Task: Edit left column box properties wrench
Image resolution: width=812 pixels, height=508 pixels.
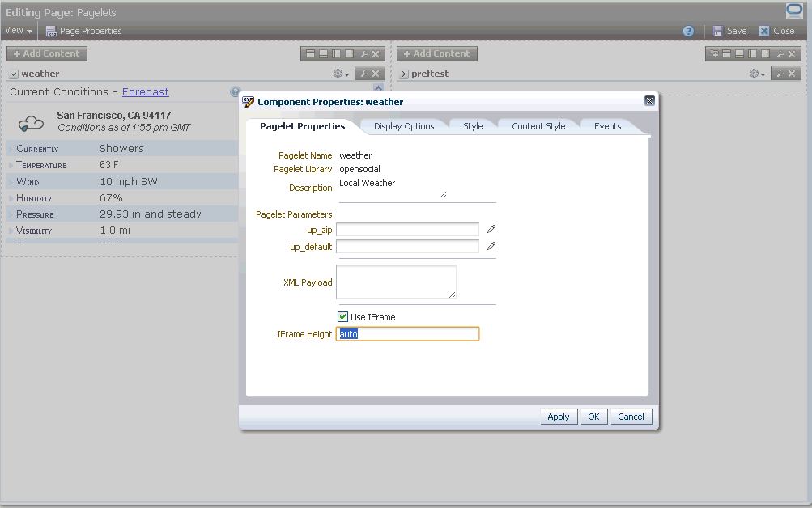Action: click(364, 54)
